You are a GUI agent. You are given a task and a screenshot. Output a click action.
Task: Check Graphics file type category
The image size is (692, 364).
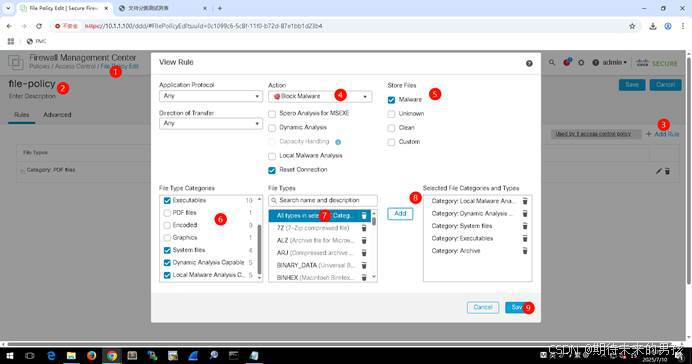pyautogui.click(x=167, y=238)
